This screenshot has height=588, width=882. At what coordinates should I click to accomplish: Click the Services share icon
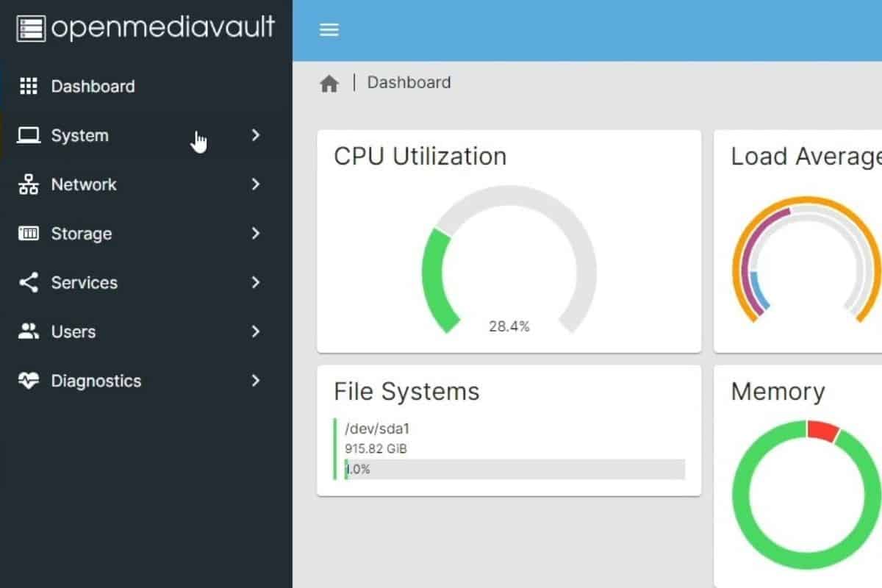tap(28, 282)
